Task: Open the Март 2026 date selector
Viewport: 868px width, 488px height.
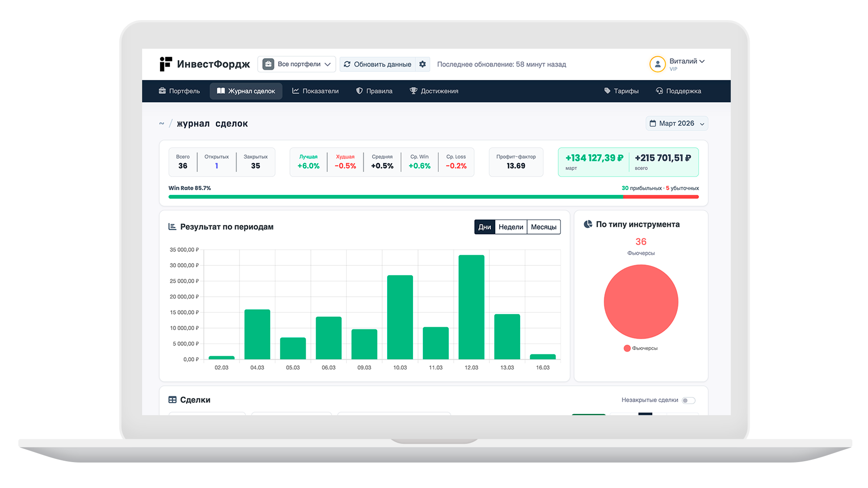Action: tap(676, 123)
